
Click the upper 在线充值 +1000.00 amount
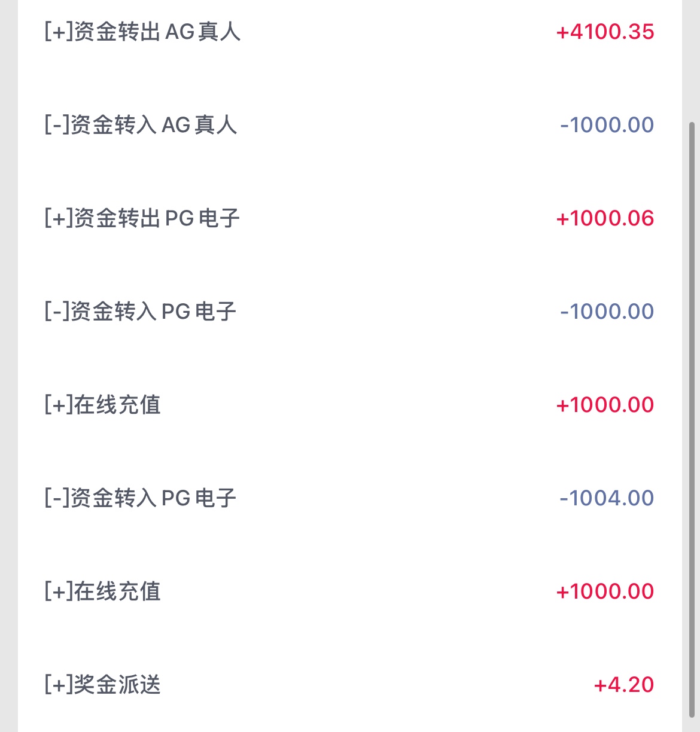(x=605, y=405)
